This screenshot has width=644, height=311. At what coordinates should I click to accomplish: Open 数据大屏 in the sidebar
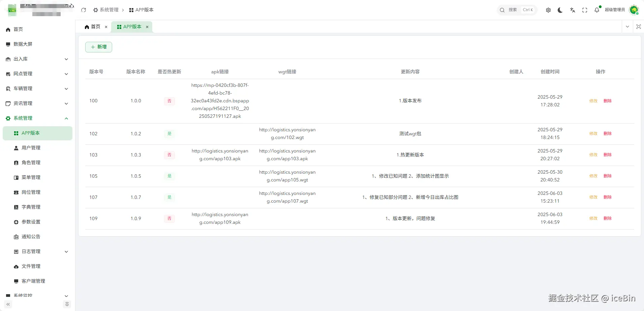[x=37, y=44]
